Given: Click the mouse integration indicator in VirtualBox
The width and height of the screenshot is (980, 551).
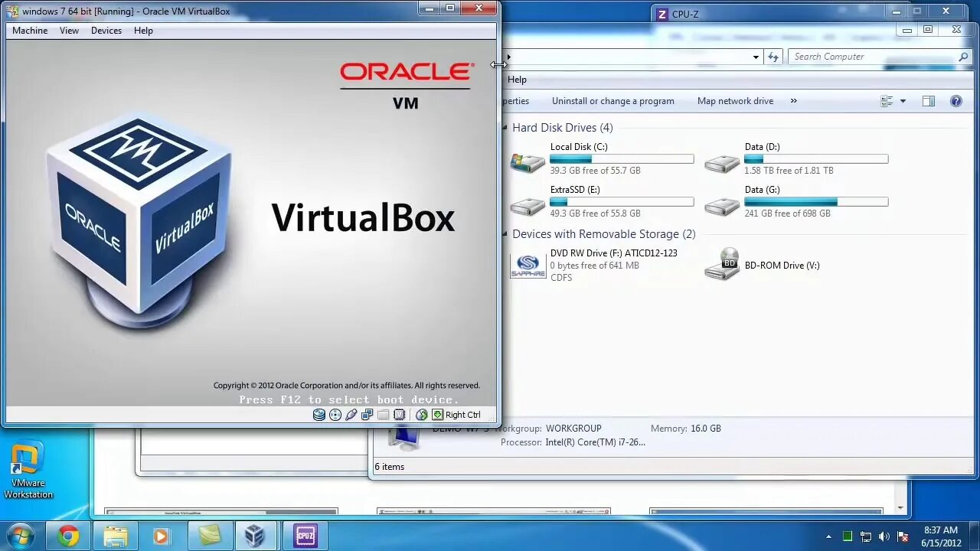Looking at the screenshot, I should [422, 415].
